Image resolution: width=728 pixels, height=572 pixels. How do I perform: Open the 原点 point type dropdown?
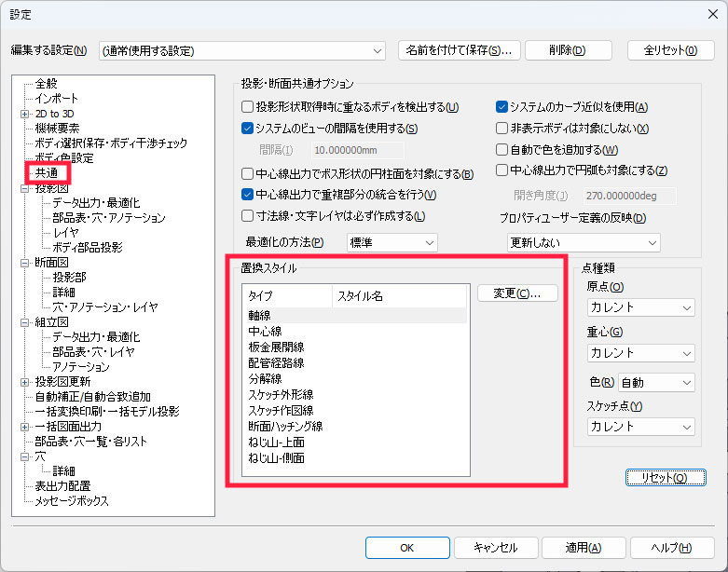click(x=640, y=307)
